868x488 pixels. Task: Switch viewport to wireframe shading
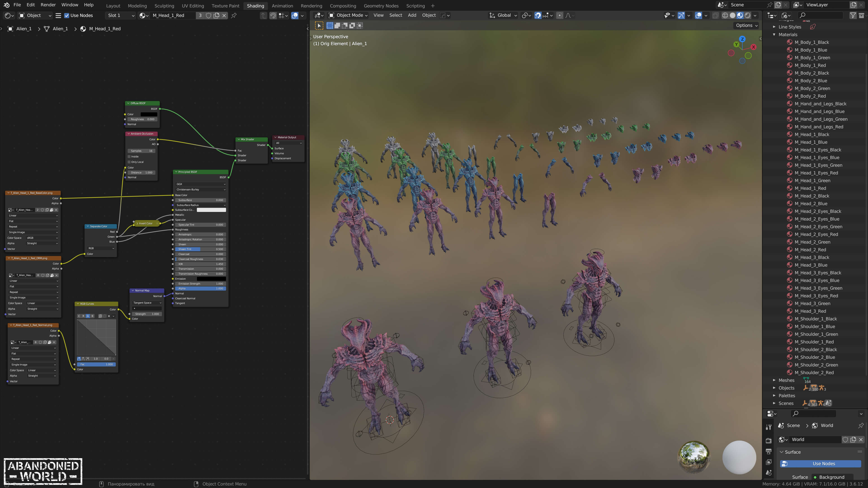point(725,15)
